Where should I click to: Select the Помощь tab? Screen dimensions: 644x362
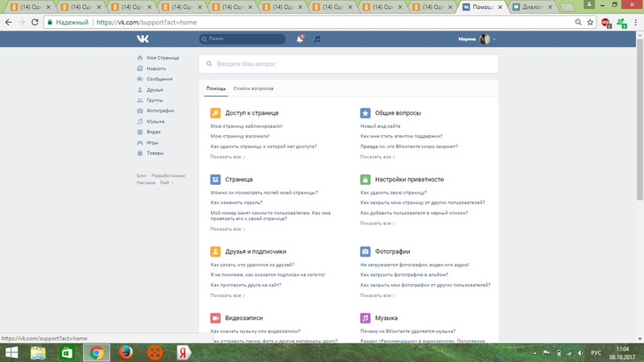tap(216, 88)
